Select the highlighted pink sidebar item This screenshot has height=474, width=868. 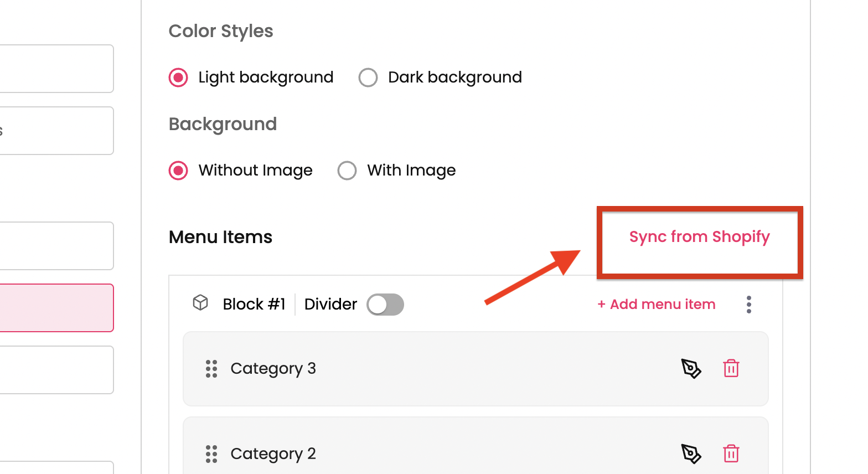[56, 308]
